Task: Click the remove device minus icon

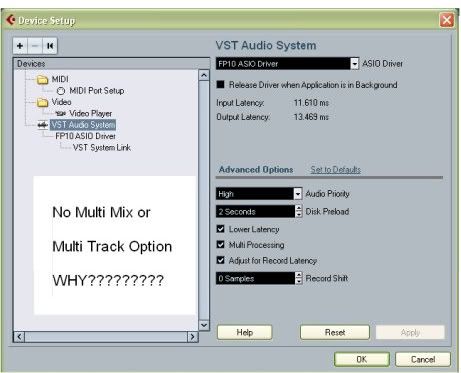Action: [35, 46]
